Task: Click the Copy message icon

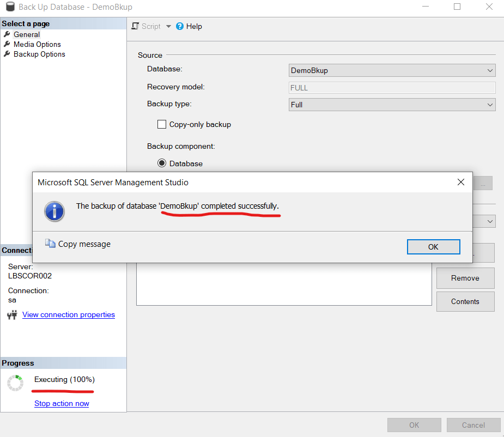Action: [50, 244]
